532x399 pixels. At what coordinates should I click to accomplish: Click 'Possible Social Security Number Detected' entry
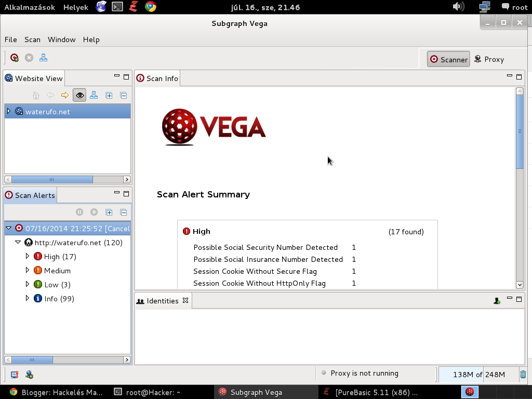[265, 247]
